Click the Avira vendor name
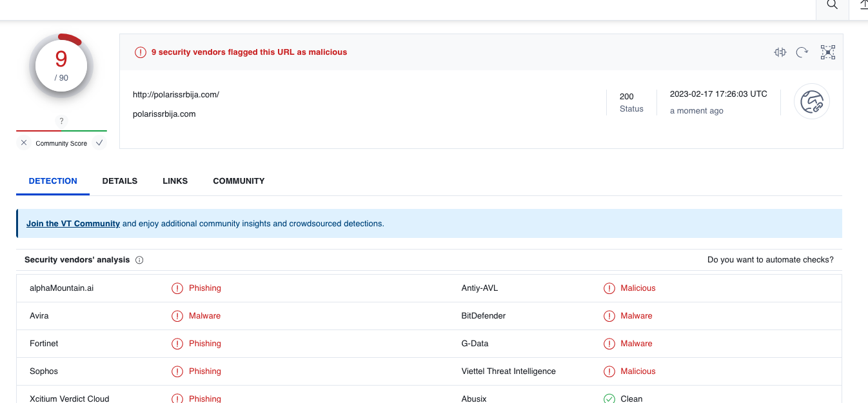Screen dimensions: 868x403 coord(39,316)
